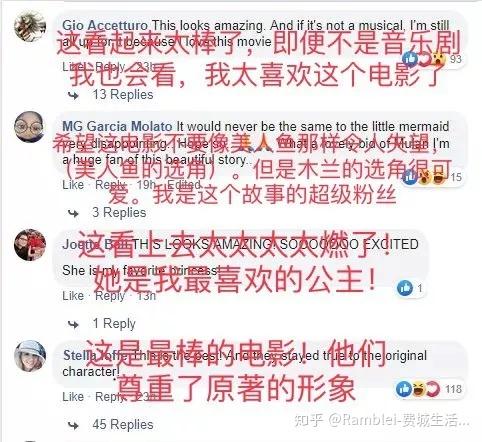
Task: Click the like reaction icon on Gio's comment
Action: pyautogui.click(x=410, y=59)
